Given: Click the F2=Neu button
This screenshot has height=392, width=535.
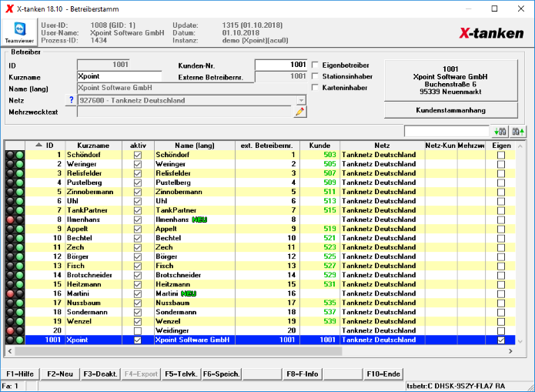Looking at the screenshot, I should [x=60, y=374].
